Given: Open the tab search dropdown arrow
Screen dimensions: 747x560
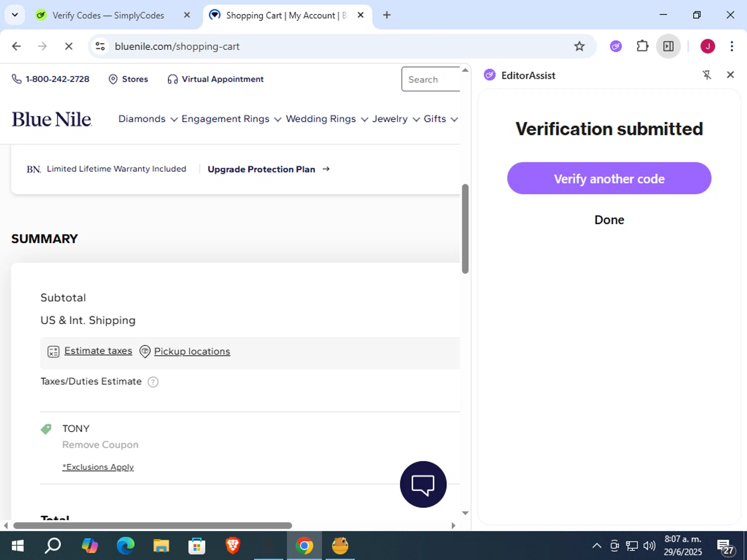Looking at the screenshot, I should 14,15.
